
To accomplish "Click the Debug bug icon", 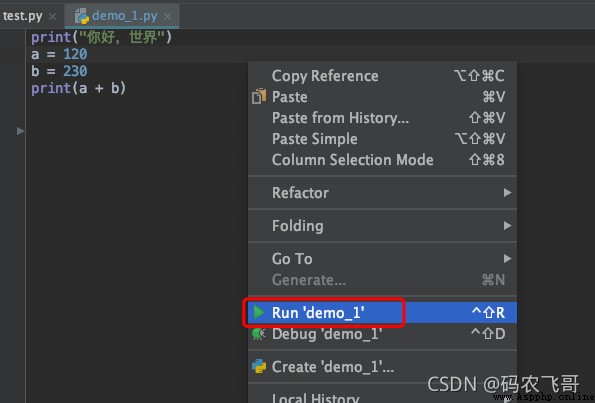I will [259, 334].
